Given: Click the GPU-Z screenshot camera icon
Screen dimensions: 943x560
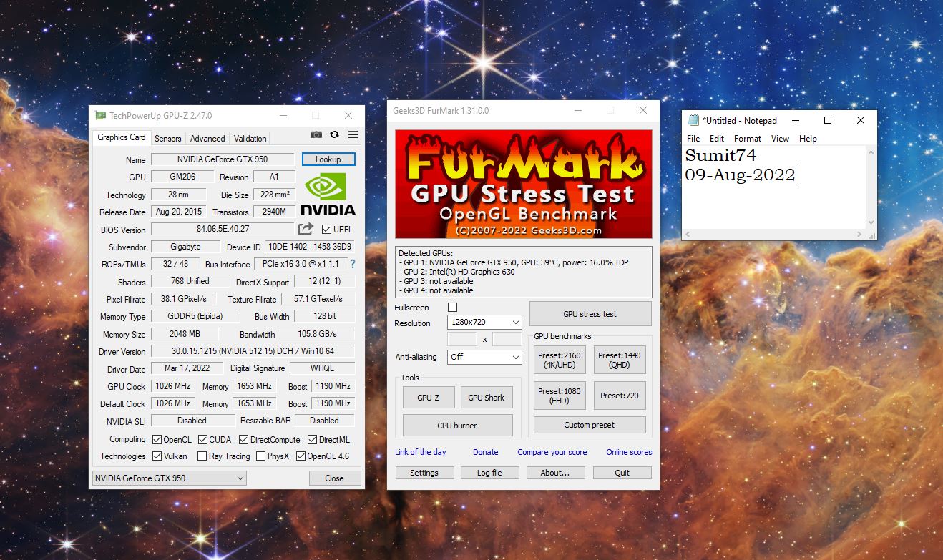Looking at the screenshot, I should [x=316, y=134].
